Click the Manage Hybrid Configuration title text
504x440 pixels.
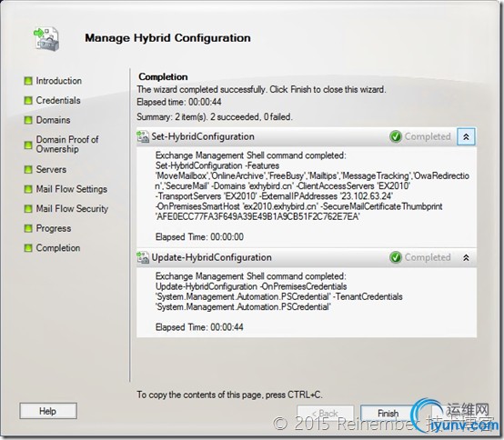coord(167,38)
